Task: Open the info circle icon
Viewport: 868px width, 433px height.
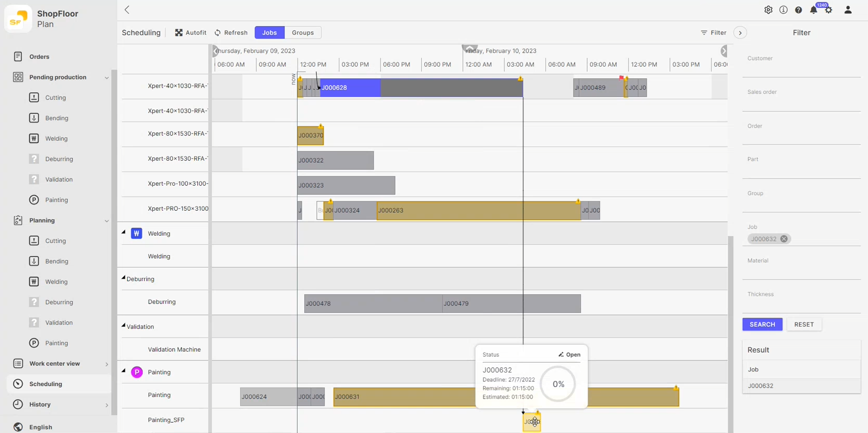Action: [783, 10]
